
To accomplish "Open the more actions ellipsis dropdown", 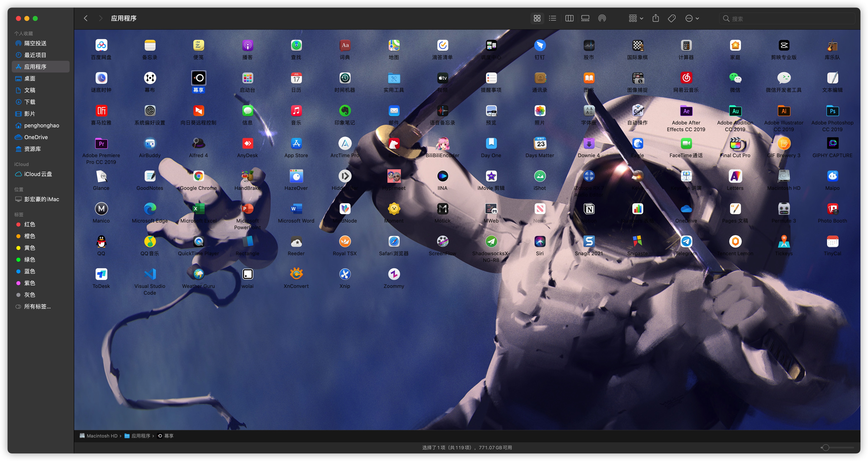I will (692, 18).
